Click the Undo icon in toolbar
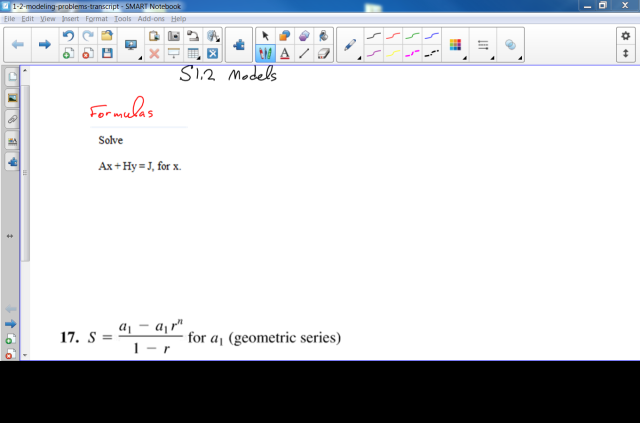Viewport: 640px width, 423px height. [x=68, y=36]
